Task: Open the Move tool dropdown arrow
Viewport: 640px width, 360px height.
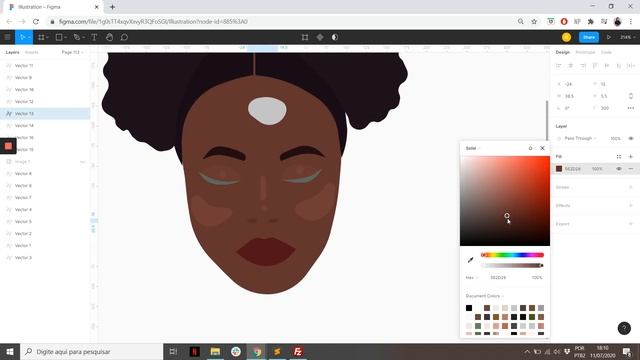Action: point(29,38)
